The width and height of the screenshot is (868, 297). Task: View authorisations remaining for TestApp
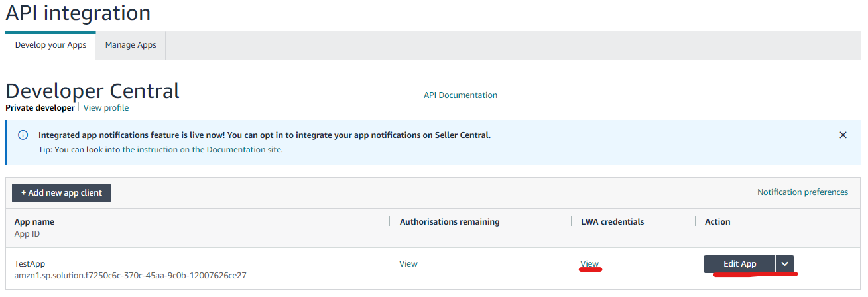click(408, 264)
